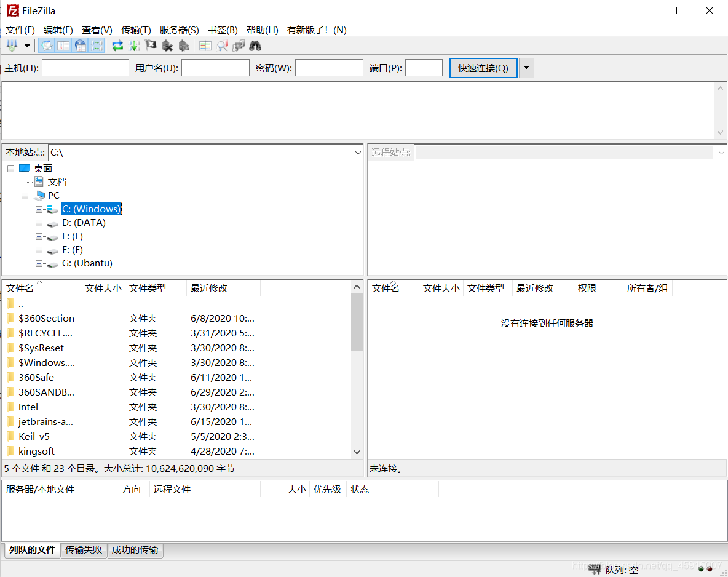Viewport: 728px width, 577px height.
Task: Open the 编辑(E) menu
Action: [x=58, y=30]
